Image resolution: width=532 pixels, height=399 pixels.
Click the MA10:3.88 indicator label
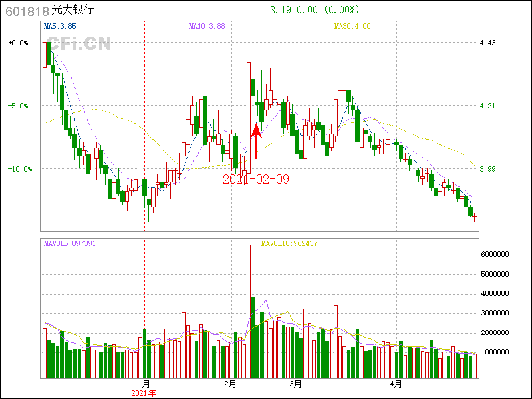207,26
